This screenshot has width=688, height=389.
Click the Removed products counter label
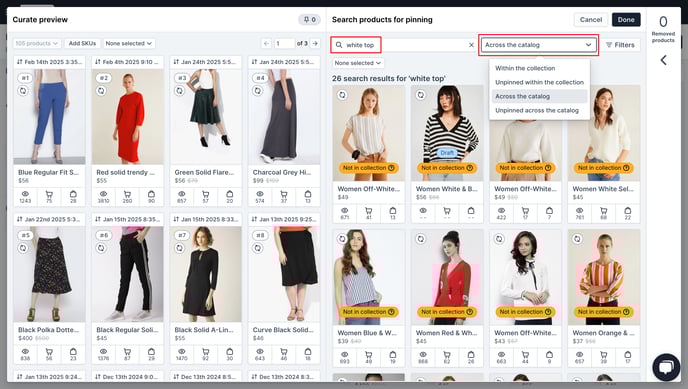pyautogui.click(x=663, y=37)
